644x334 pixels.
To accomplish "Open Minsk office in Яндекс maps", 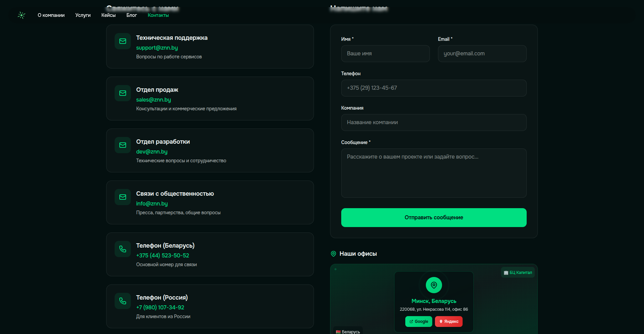I will pyautogui.click(x=448, y=322).
